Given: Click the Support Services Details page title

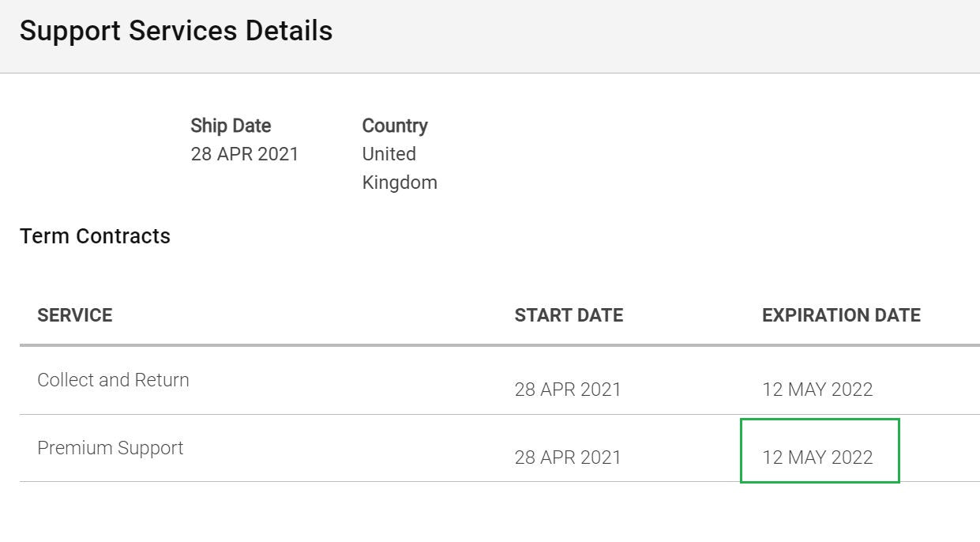Looking at the screenshot, I should tap(176, 31).
